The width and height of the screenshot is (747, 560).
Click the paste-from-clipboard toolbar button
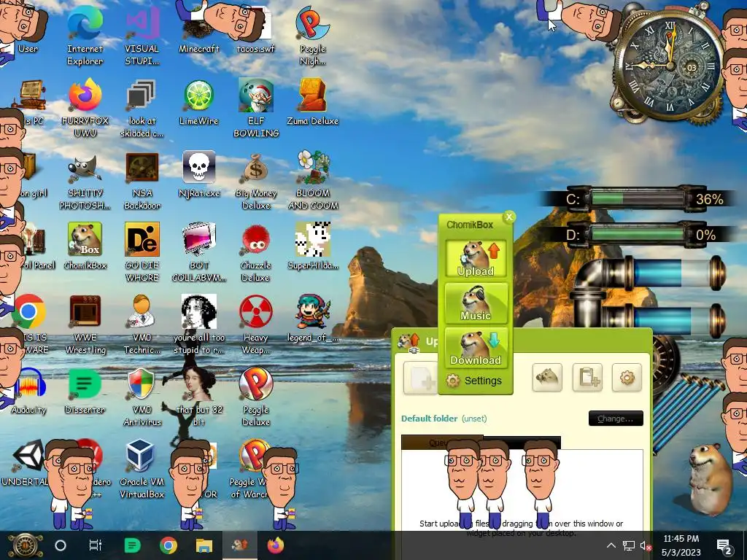click(587, 378)
